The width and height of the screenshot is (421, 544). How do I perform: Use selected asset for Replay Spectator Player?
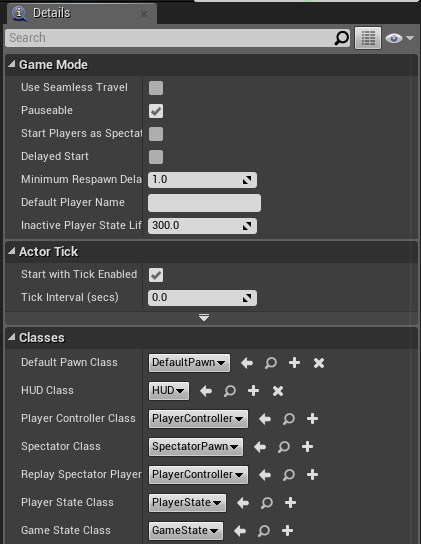(265, 475)
